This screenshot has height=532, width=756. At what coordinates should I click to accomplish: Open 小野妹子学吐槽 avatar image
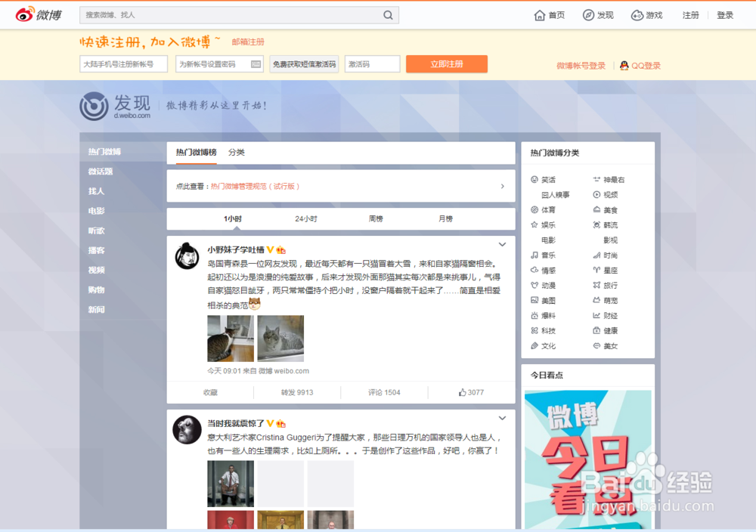click(x=187, y=256)
